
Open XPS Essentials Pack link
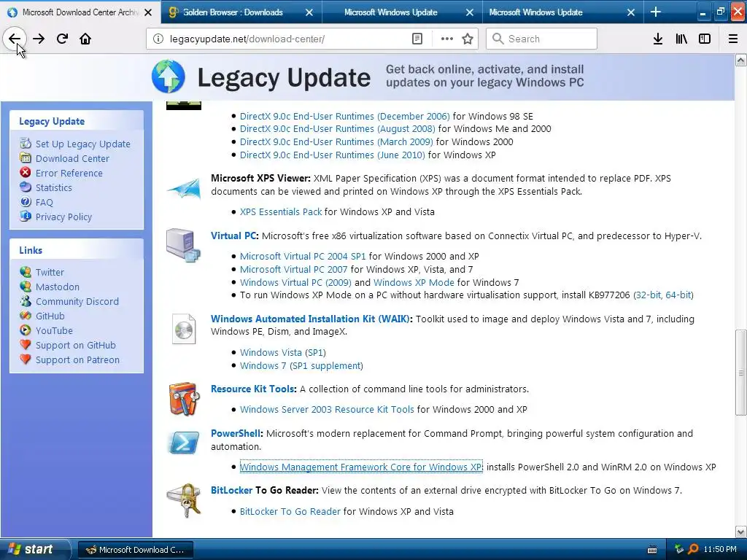click(281, 211)
